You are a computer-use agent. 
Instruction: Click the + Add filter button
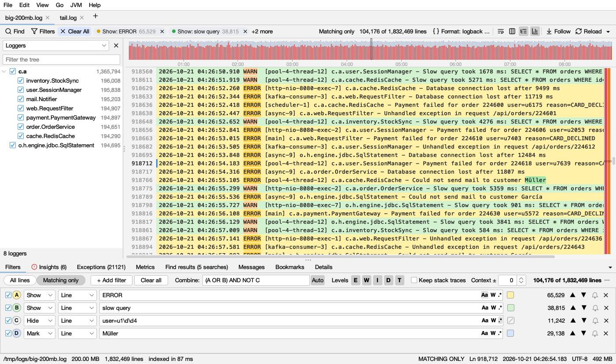click(111, 280)
